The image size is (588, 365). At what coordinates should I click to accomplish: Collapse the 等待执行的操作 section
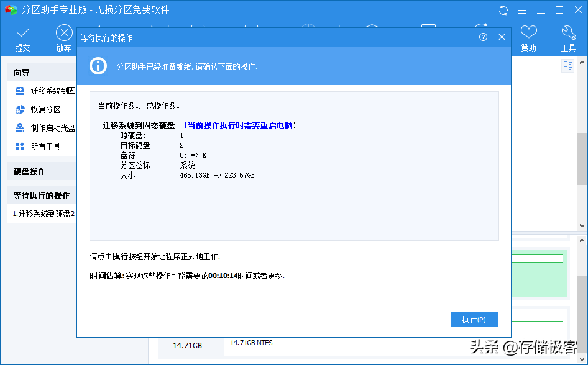tap(42, 195)
